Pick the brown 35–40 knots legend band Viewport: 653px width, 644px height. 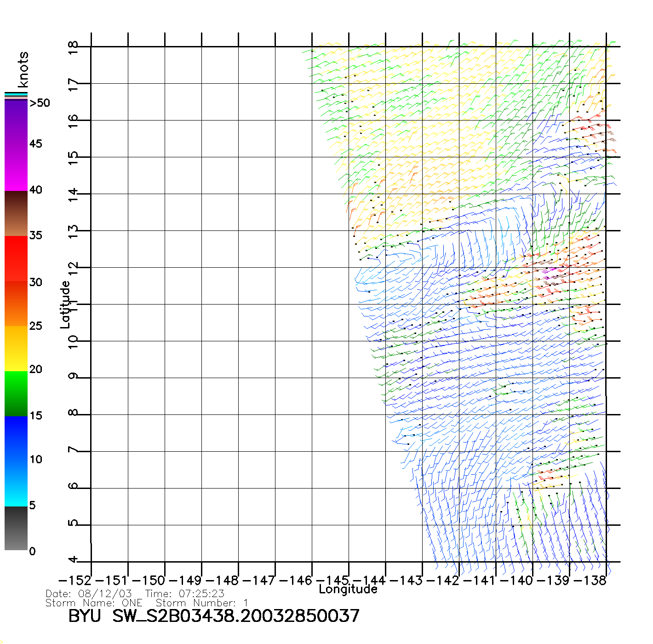point(16,213)
